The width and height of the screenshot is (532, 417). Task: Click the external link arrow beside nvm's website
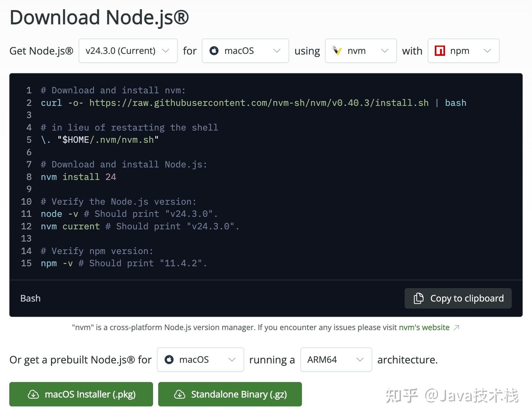(x=456, y=328)
